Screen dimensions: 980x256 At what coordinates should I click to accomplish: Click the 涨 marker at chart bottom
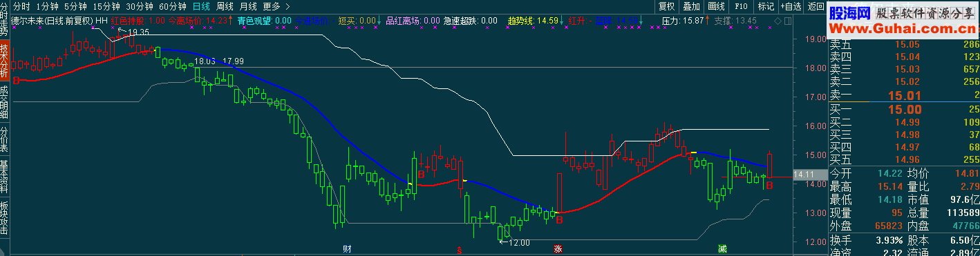point(557,248)
